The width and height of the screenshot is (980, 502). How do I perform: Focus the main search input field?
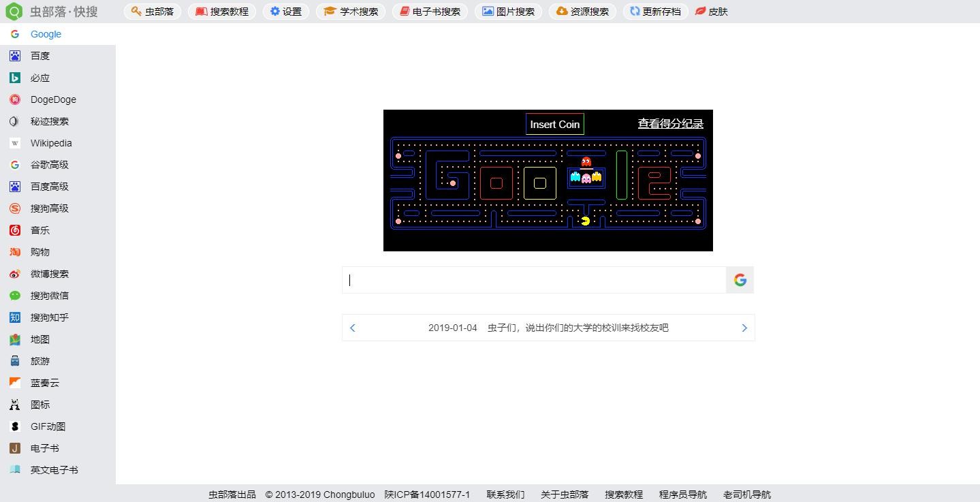click(x=534, y=280)
